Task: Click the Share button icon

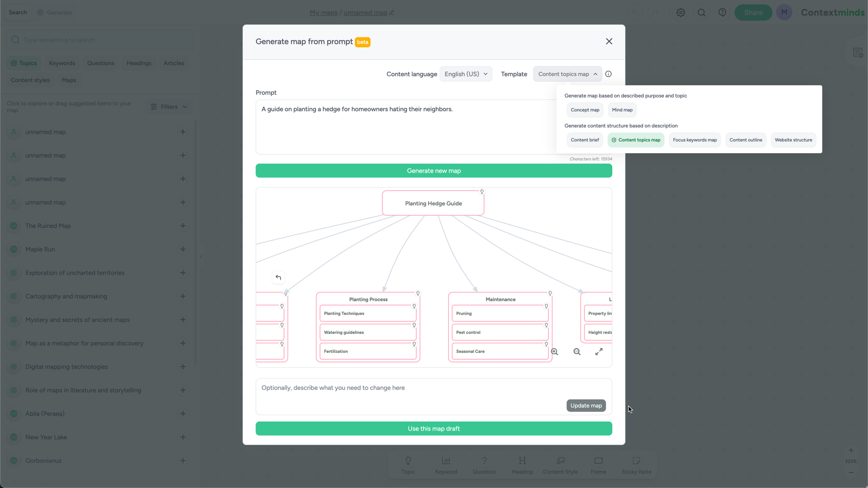Action: coord(754,12)
